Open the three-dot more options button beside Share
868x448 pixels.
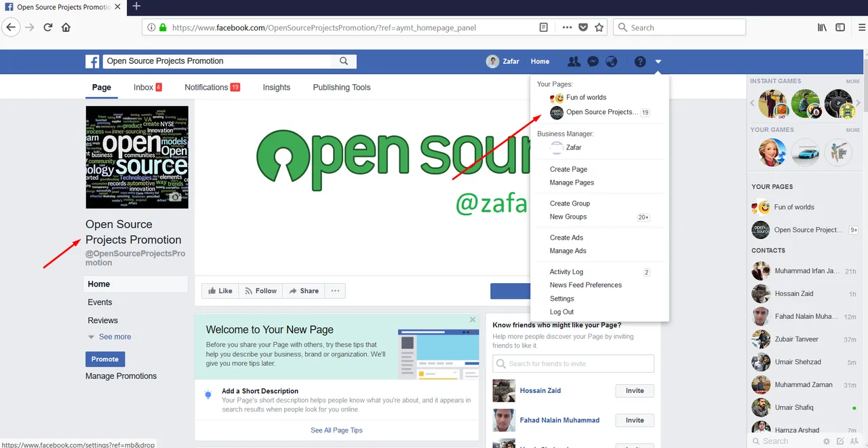335,291
